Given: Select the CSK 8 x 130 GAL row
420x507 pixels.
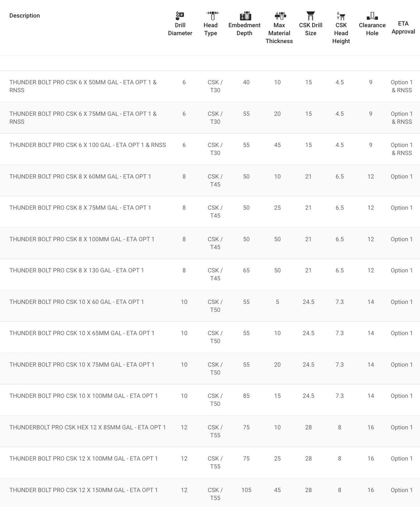Looking at the screenshot, I should tap(76, 270).
